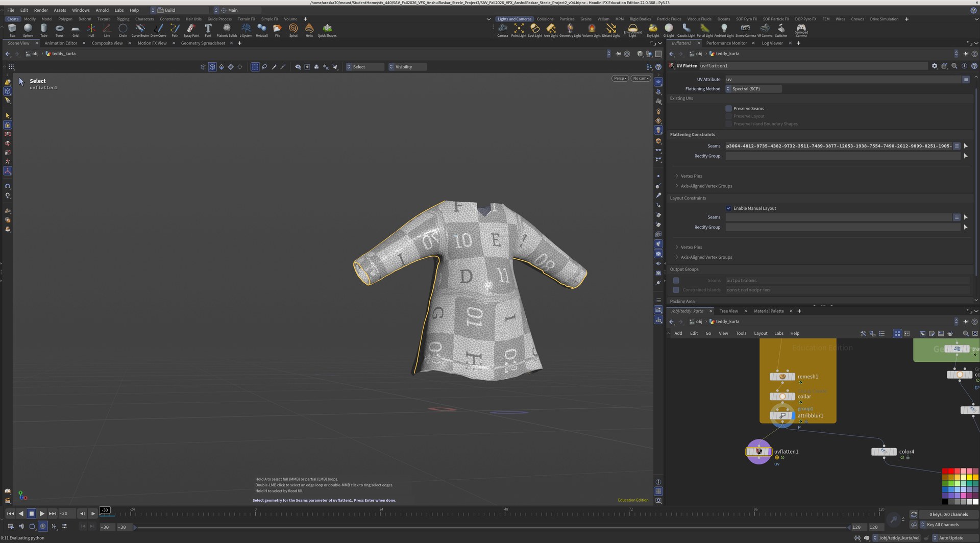Screen dimensions: 980x543
Task: Select the Helix shelf tool
Action: click(x=309, y=30)
